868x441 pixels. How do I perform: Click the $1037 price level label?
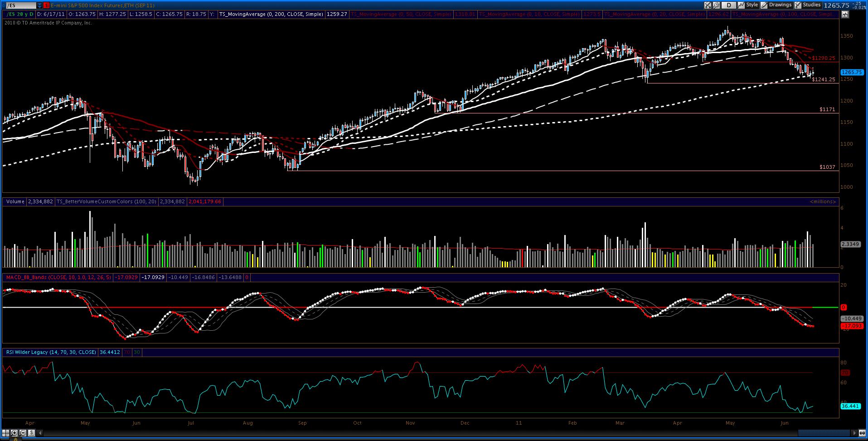click(827, 167)
